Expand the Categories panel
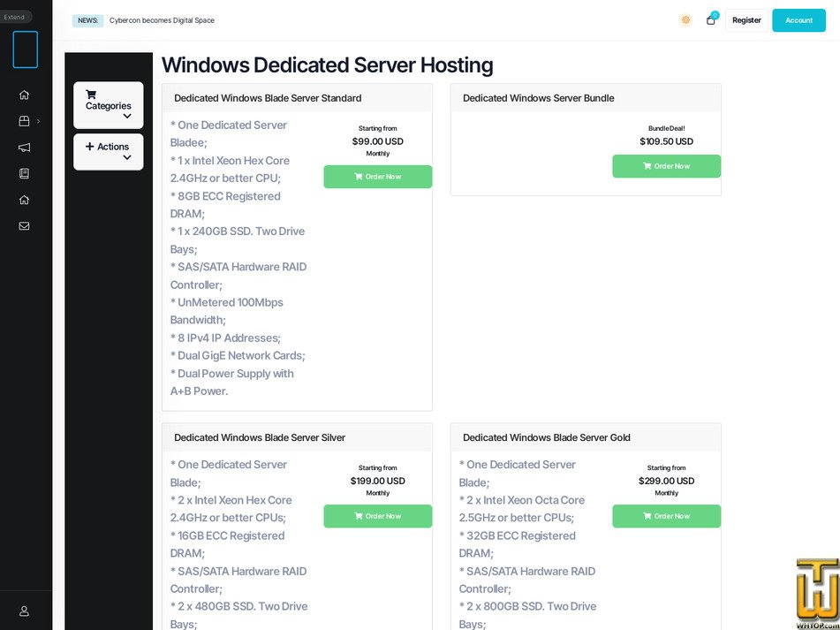The image size is (840, 630). pyautogui.click(x=109, y=105)
